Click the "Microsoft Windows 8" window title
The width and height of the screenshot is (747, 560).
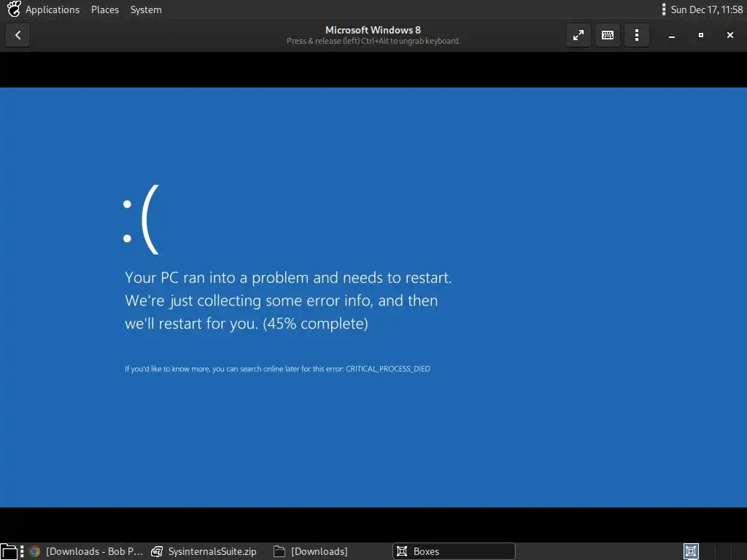point(373,30)
